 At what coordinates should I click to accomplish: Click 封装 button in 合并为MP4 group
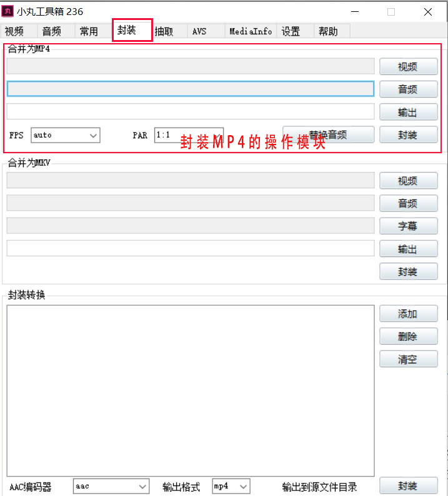(x=409, y=134)
